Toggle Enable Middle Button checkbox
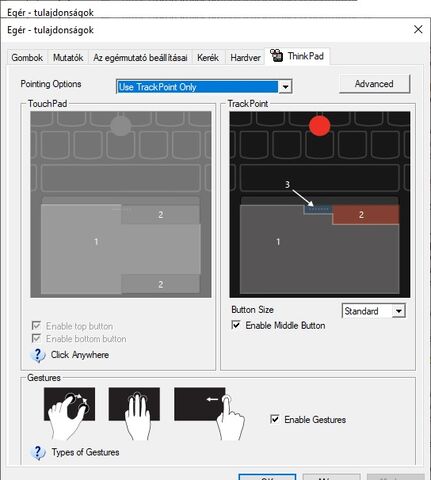The height and width of the screenshot is (480, 431). coord(236,325)
